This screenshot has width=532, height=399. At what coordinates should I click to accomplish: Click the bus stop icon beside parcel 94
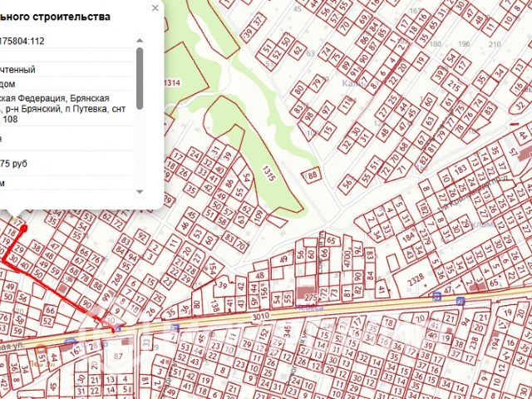pos(460,301)
